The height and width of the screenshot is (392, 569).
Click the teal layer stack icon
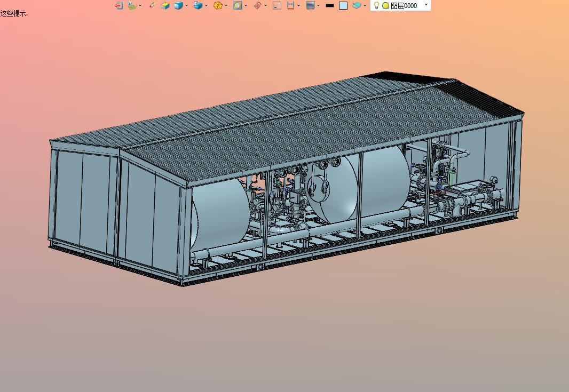tap(357, 5)
